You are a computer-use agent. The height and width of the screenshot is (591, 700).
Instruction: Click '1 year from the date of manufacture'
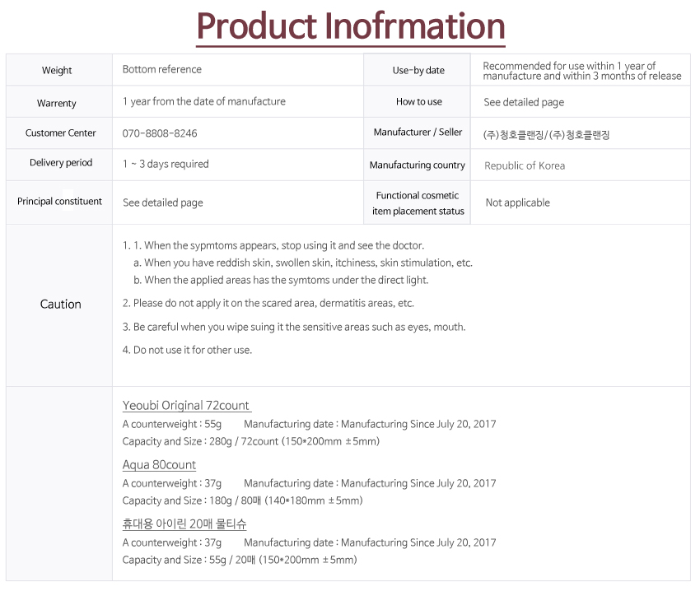click(x=203, y=102)
